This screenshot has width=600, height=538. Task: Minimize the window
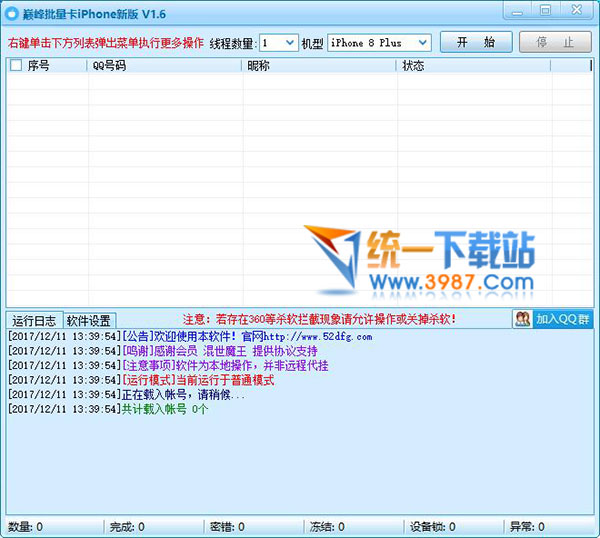(517, 11)
